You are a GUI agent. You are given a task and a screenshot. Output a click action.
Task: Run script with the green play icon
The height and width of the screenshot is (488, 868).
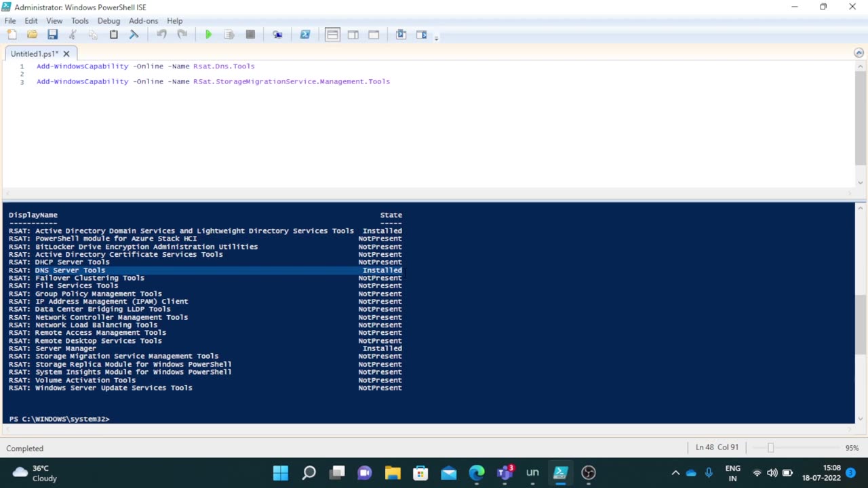point(209,35)
